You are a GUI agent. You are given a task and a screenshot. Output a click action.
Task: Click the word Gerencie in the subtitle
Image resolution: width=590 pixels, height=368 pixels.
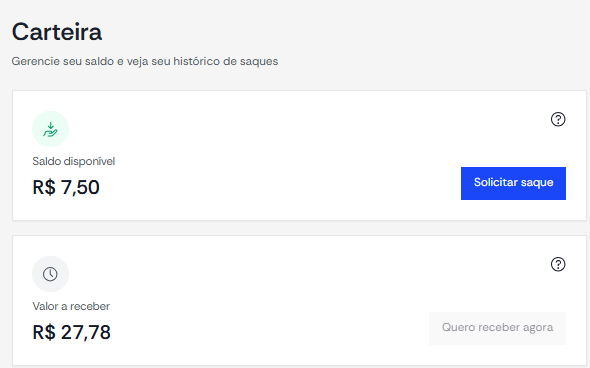pos(36,61)
